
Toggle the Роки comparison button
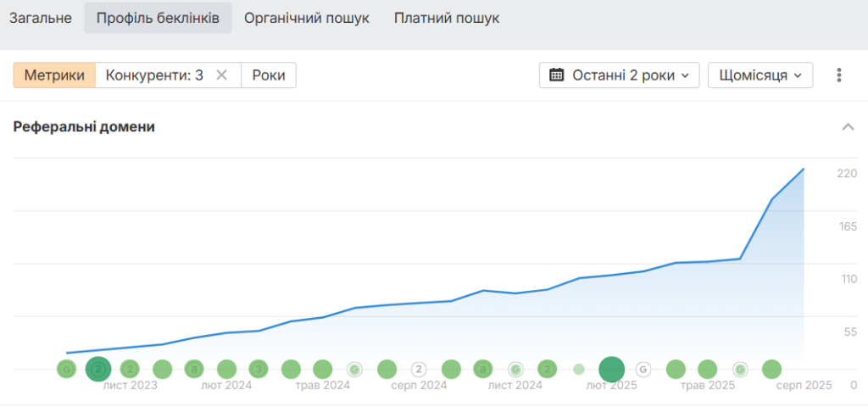(269, 75)
